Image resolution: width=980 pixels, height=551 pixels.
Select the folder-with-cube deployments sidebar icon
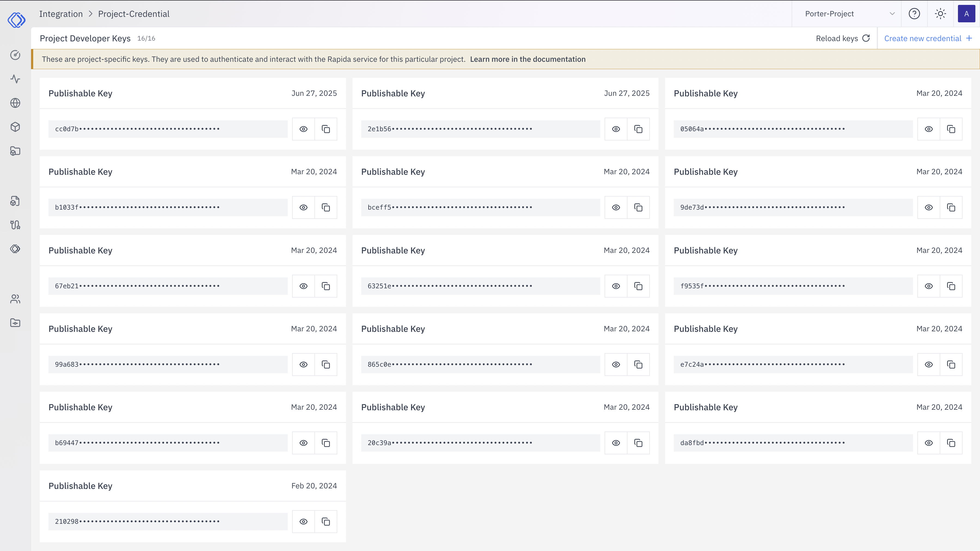click(x=15, y=151)
